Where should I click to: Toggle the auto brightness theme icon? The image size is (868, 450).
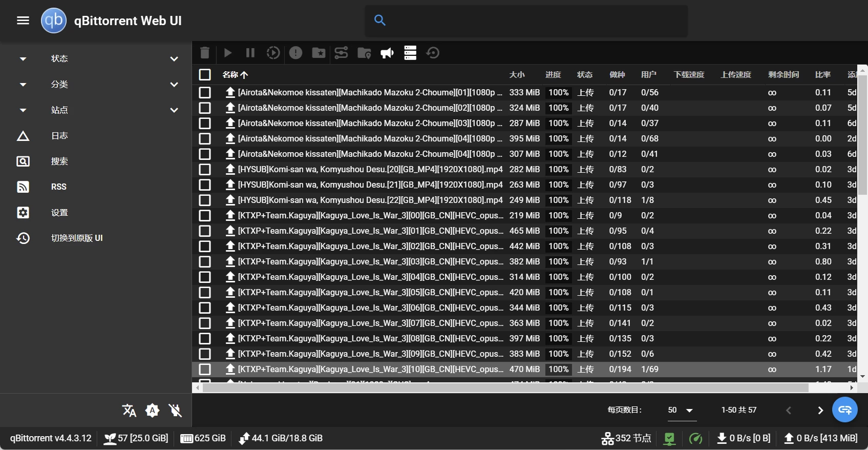(x=152, y=410)
